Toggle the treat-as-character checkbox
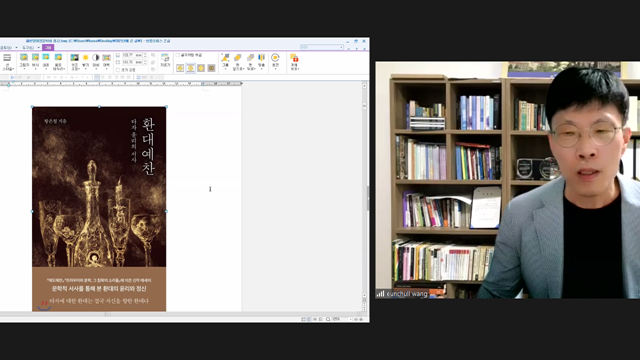The height and width of the screenshot is (360, 640). (x=178, y=55)
